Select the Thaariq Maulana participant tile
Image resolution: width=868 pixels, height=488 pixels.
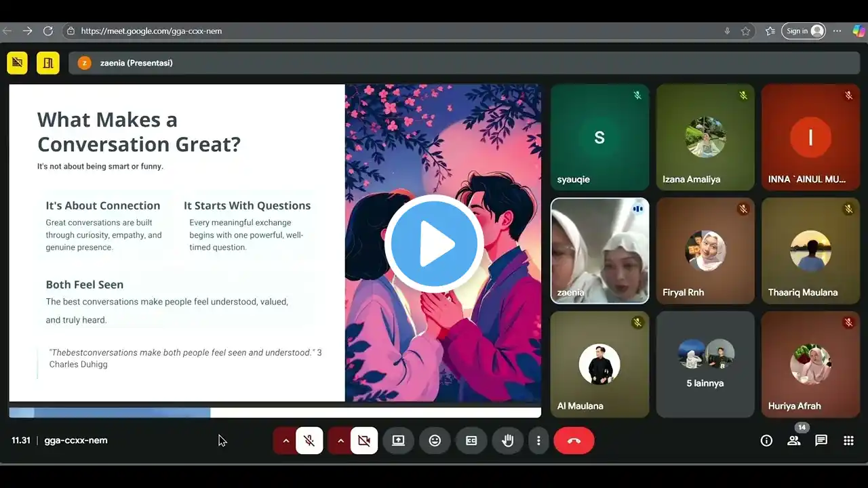pyautogui.click(x=810, y=251)
